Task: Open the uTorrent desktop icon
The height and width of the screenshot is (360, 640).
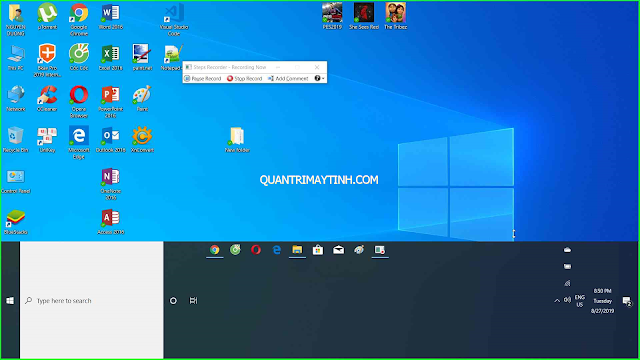Action: 47,16
